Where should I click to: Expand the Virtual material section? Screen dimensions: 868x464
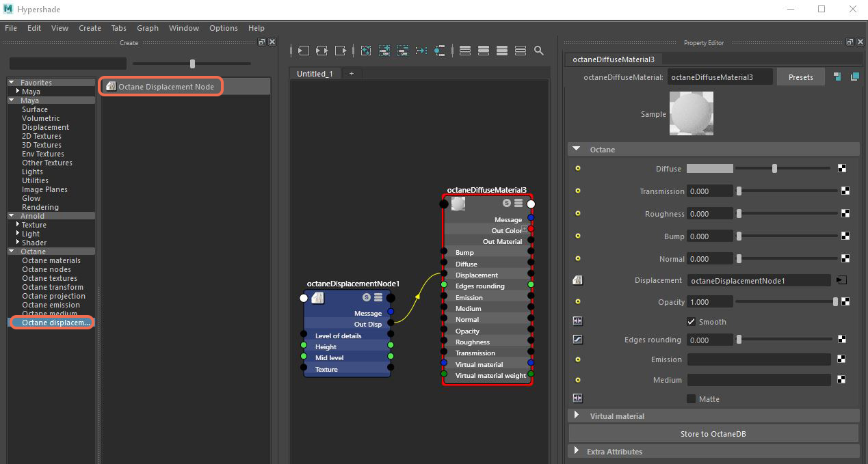(x=576, y=415)
